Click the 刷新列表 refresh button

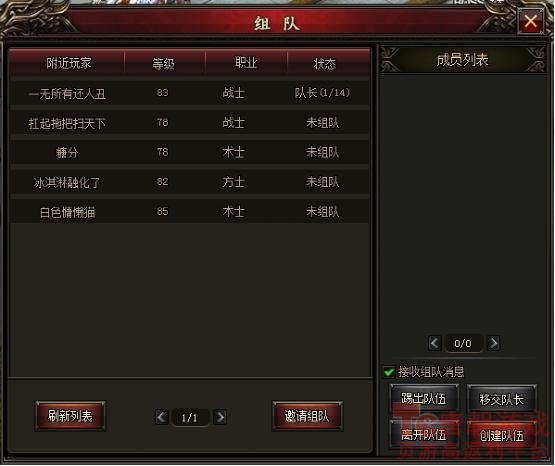pos(70,416)
